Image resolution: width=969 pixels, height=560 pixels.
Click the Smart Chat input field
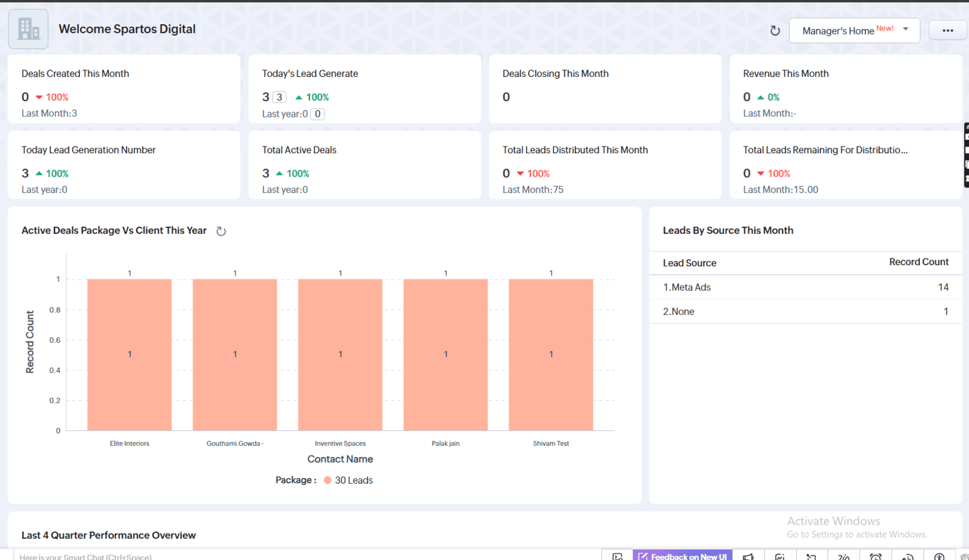[242, 556]
